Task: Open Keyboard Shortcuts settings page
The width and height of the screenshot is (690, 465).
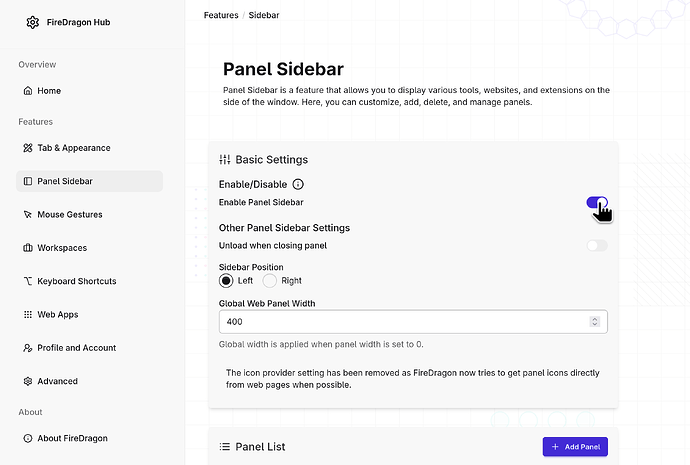Action: [x=76, y=281]
